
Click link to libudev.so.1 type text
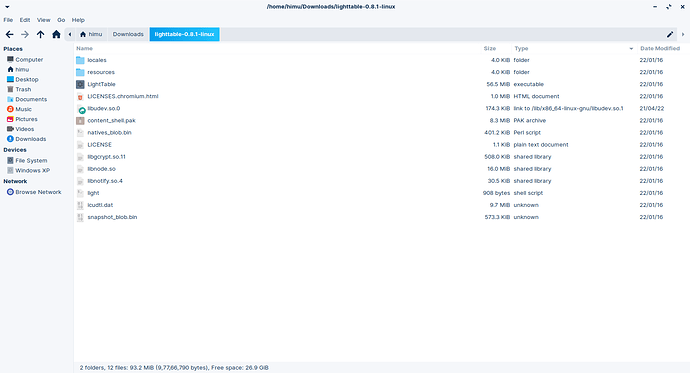(x=569, y=109)
